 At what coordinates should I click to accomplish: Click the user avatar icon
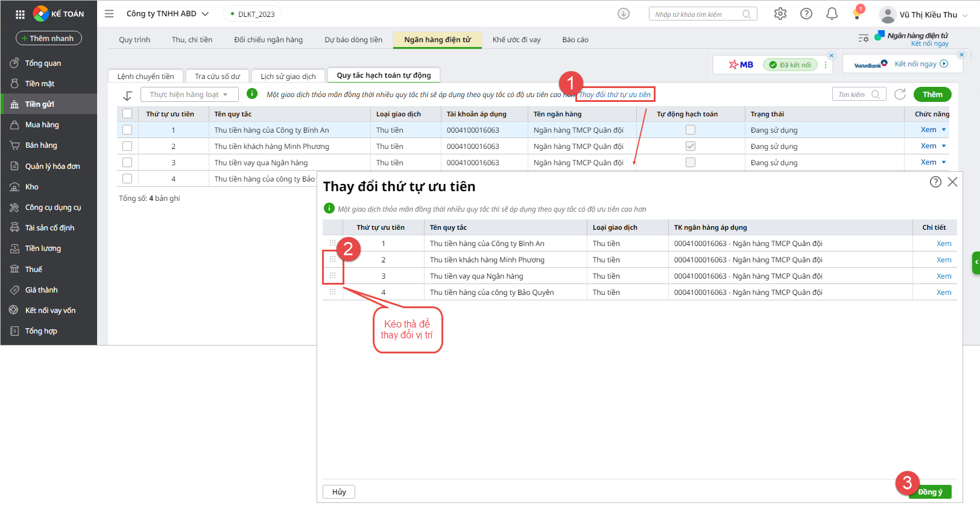[x=887, y=14]
